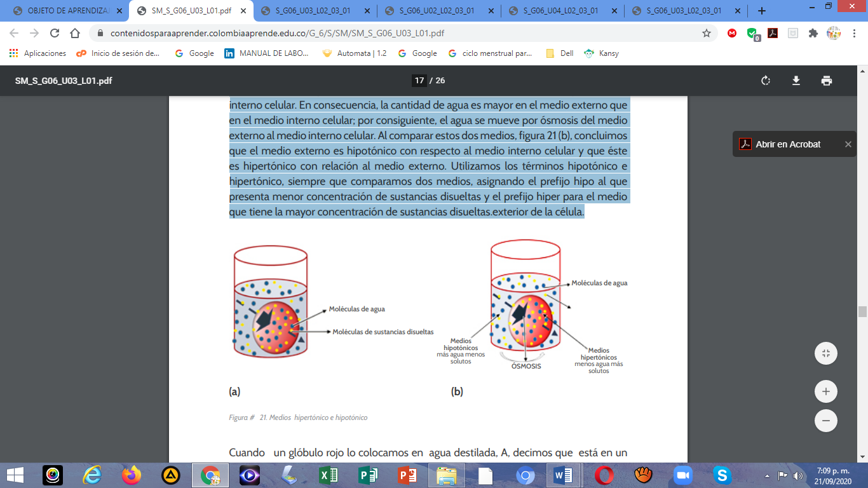The width and height of the screenshot is (868, 488).
Task: Switch to S_G06_U02_L02_03_01 tab
Action: point(438,11)
